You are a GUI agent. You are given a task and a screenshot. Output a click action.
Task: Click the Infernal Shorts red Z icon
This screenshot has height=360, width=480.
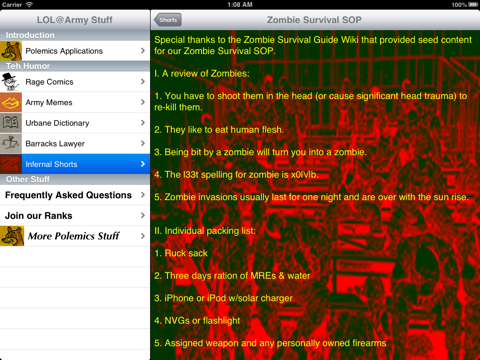tap(11, 164)
